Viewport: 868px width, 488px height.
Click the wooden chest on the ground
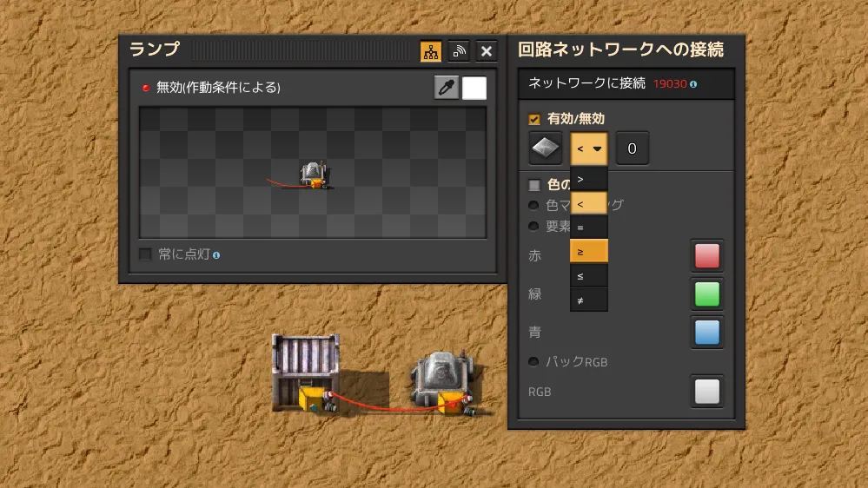306,373
